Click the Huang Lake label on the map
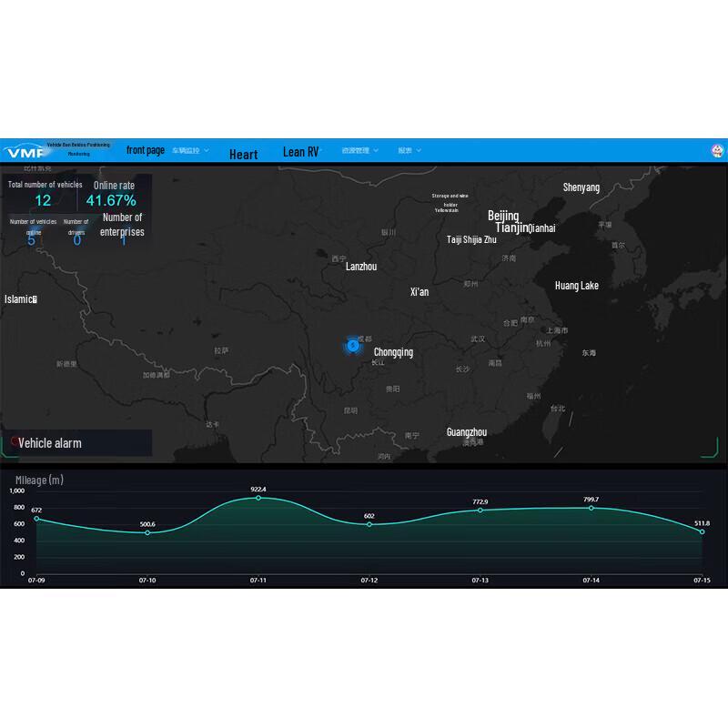728x728 pixels. tap(577, 286)
